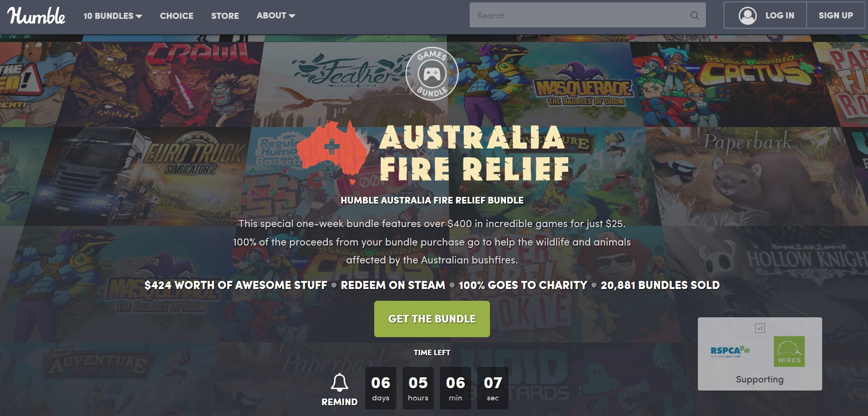The image size is (868, 416).
Task: Click the Games Bundle controller badge
Action: 432,73
